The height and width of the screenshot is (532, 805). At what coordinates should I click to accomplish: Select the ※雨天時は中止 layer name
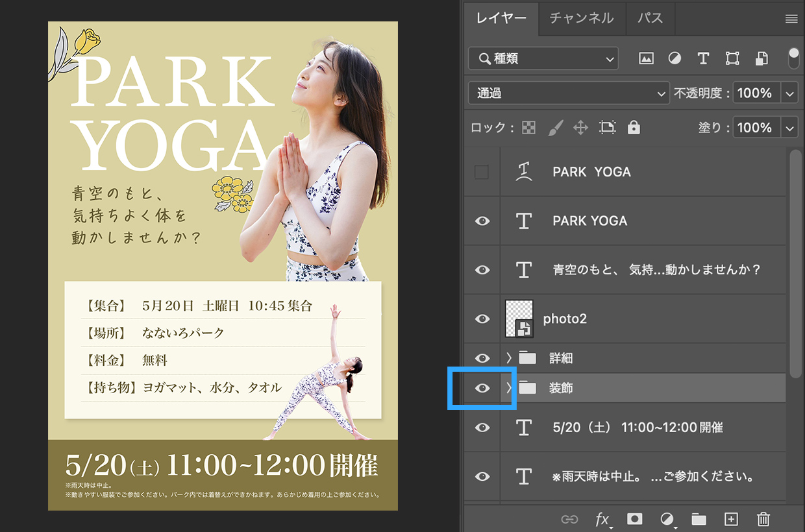tap(653, 476)
